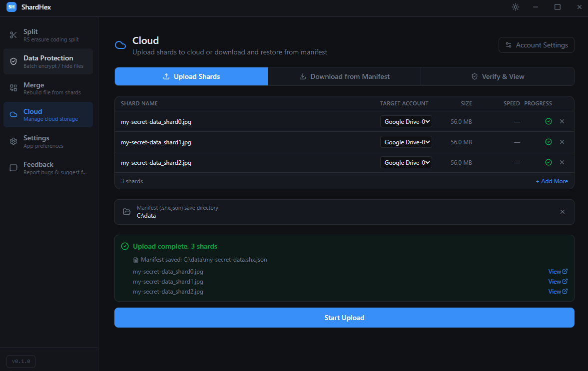Image resolution: width=588 pixels, height=371 pixels.
Task: Clear the manifest save directory
Action: (563, 212)
